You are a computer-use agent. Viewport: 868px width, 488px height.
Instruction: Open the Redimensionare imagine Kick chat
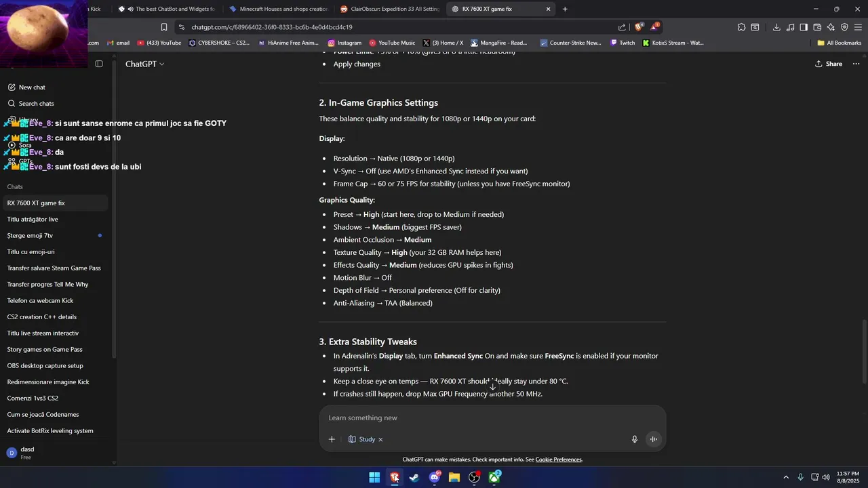tap(56, 382)
